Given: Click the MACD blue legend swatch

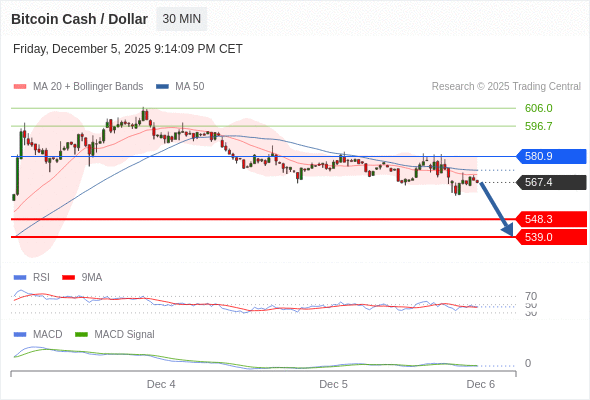Looking at the screenshot, I should [20, 335].
